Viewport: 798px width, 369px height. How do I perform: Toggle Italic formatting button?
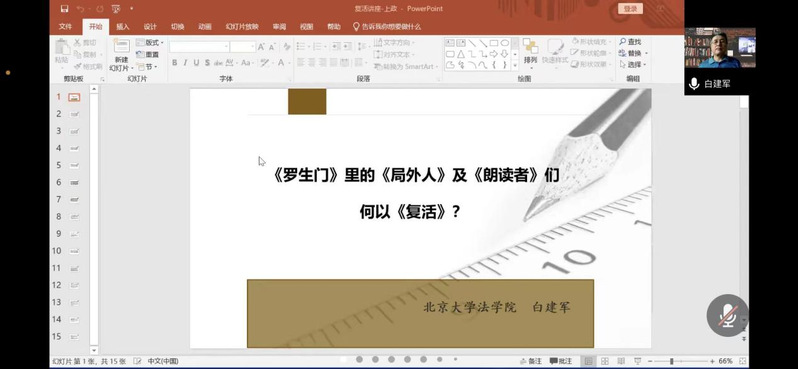click(185, 63)
